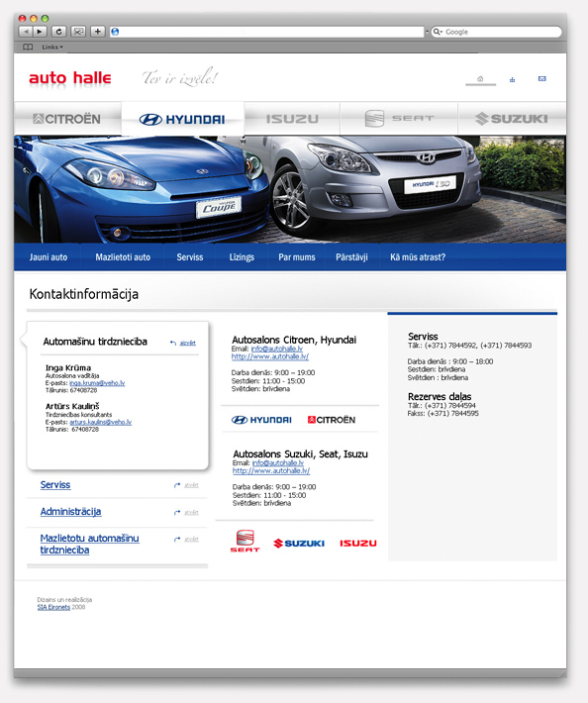Go forward with the browser forward arrow
This screenshot has height=703, width=588.
tap(40, 32)
